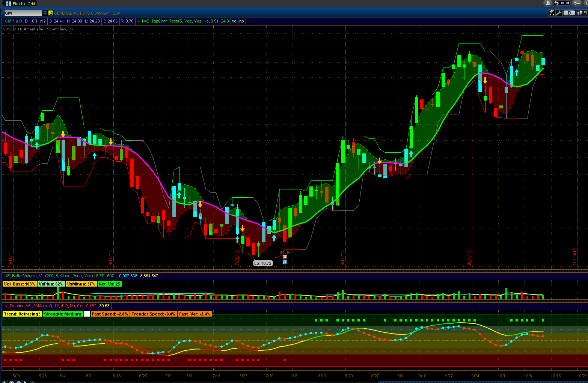Select the KR_BetterVolume_V1 study label
Screen dimensions: 588x383
[x=49, y=276]
